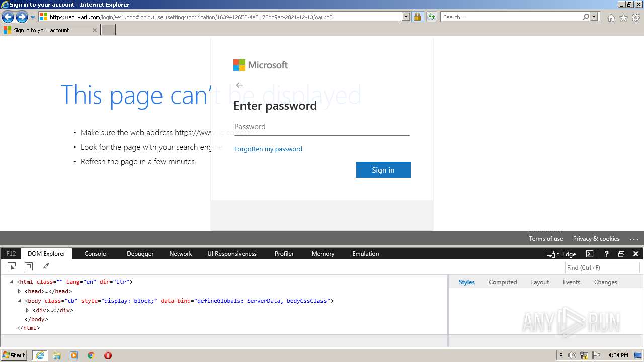Open the Styles pane tab

[466, 282]
